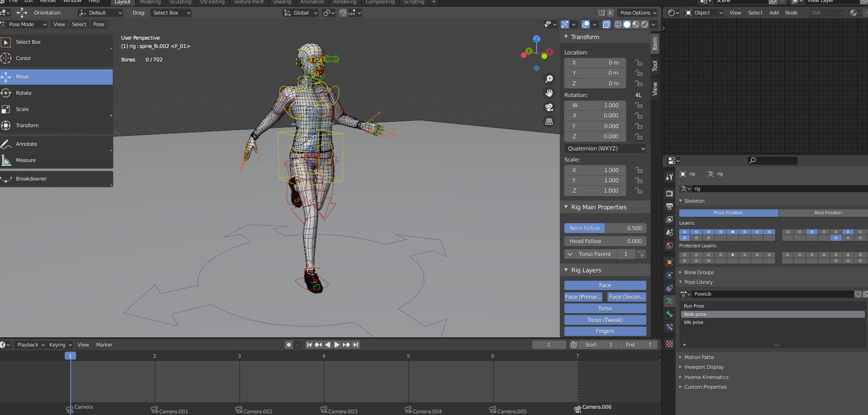Screen dimensions: 868x415
Task: Click the play animation button
Action: [337, 345]
